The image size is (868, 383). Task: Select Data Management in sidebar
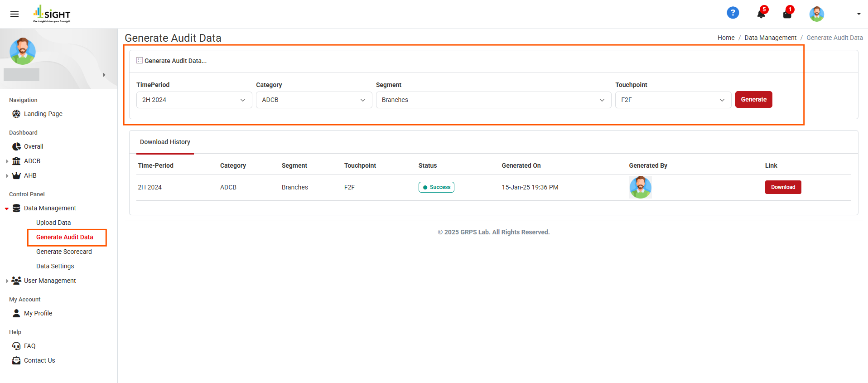pyautogui.click(x=50, y=208)
